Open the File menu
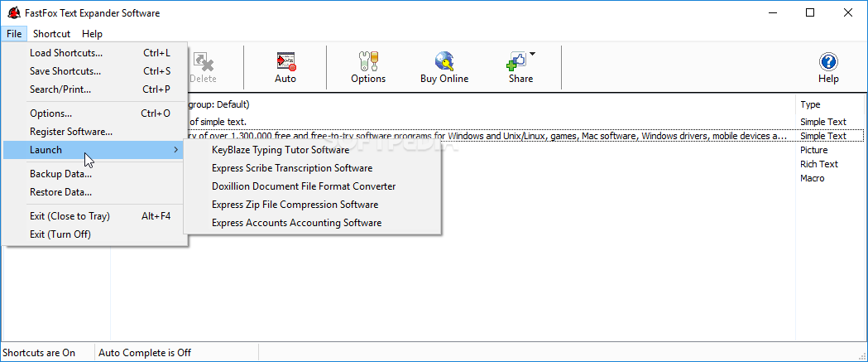This screenshot has height=362, width=868. (14, 34)
